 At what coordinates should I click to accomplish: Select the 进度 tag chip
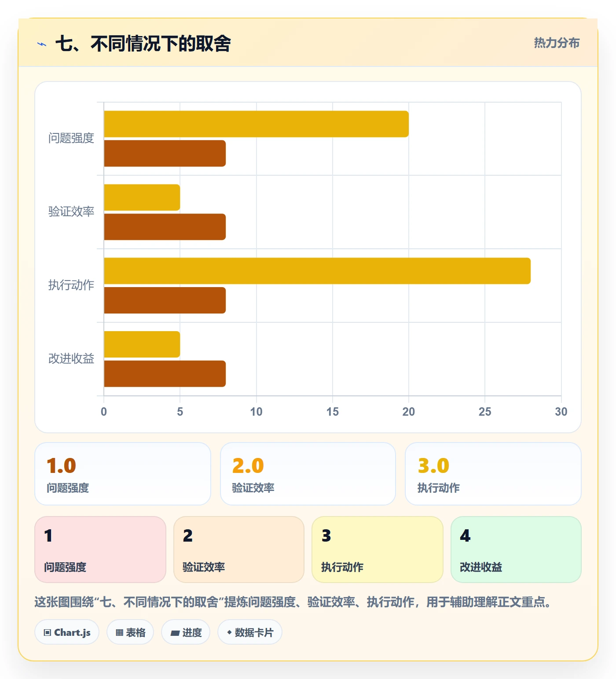point(186,632)
